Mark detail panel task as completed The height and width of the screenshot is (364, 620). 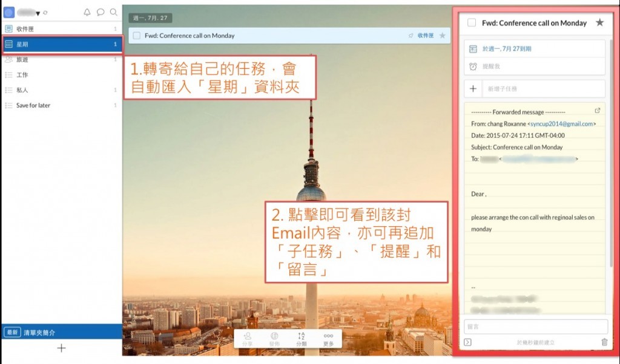[472, 22]
